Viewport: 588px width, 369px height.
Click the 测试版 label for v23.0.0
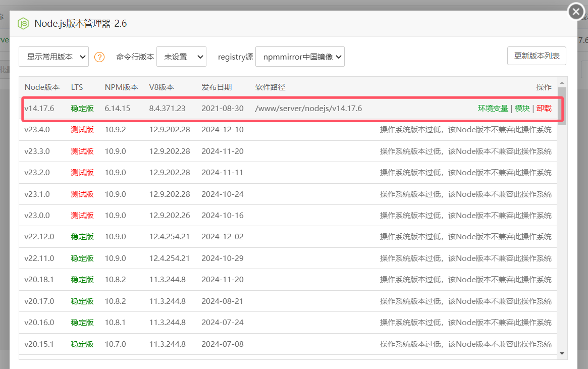pyautogui.click(x=82, y=216)
